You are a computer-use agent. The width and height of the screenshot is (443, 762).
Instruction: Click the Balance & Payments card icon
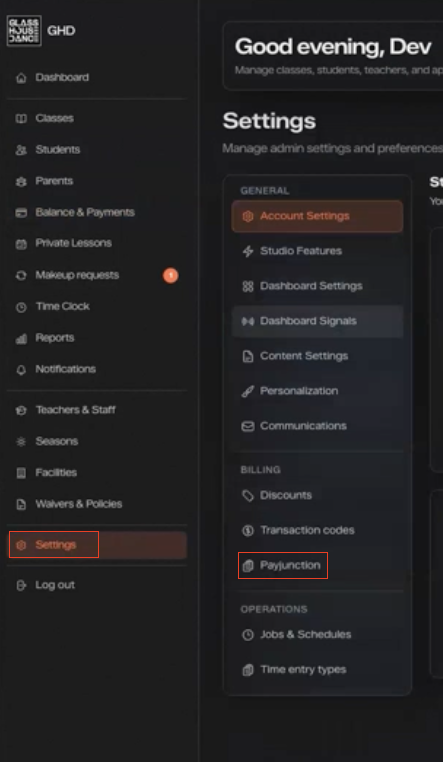point(21,212)
